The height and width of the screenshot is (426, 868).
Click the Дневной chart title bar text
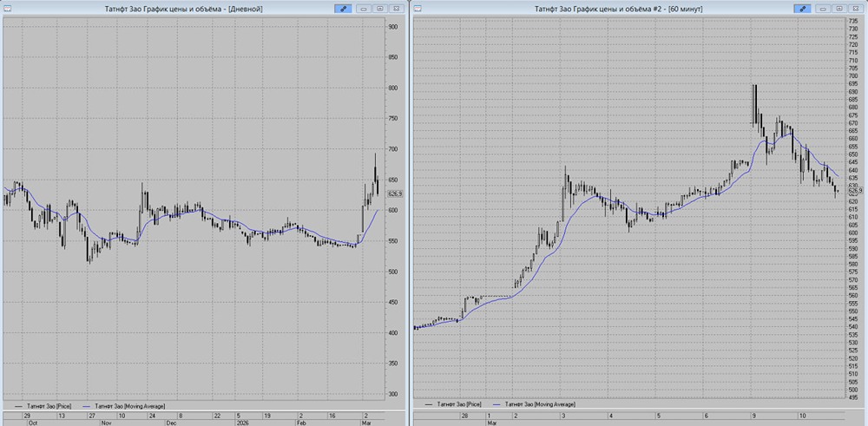click(183, 9)
